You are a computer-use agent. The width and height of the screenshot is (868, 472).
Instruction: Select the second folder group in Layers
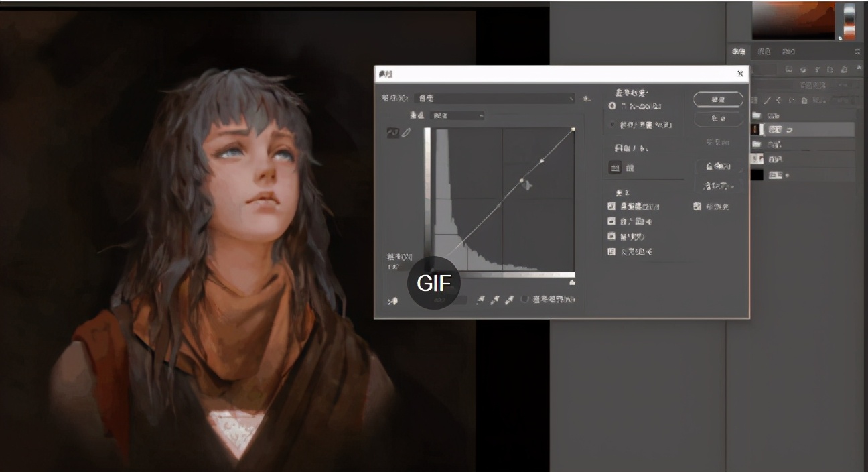(x=803, y=144)
